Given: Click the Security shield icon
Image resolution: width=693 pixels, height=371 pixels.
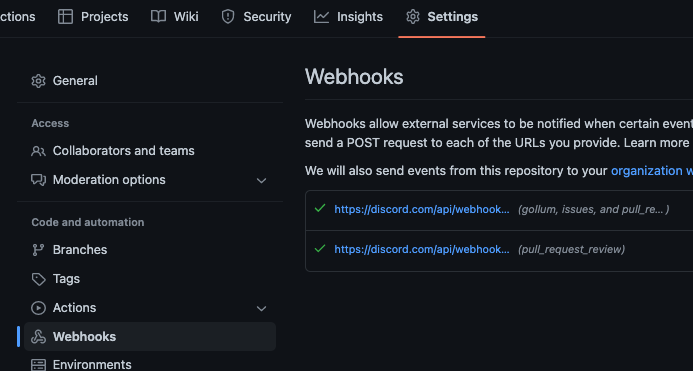Looking at the screenshot, I should coord(228,17).
